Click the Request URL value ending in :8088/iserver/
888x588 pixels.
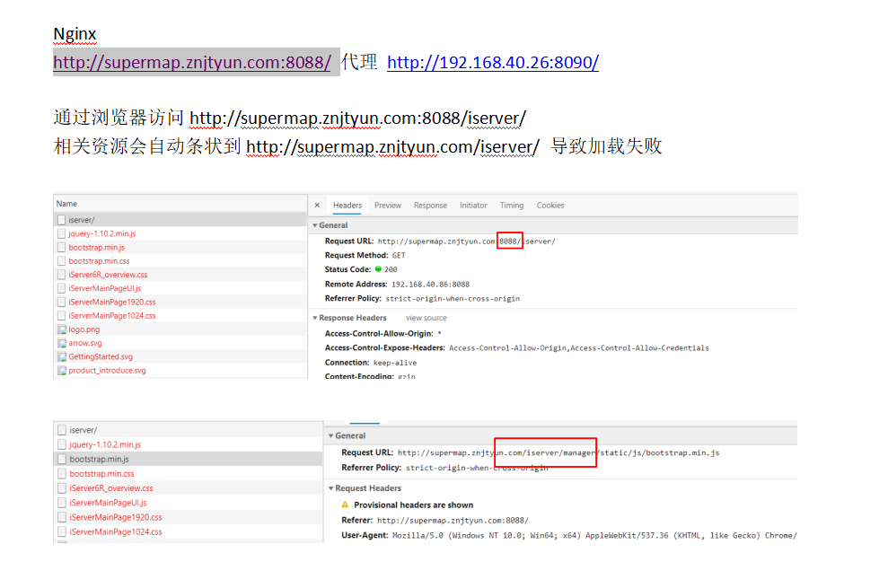[x=466, y=241]
